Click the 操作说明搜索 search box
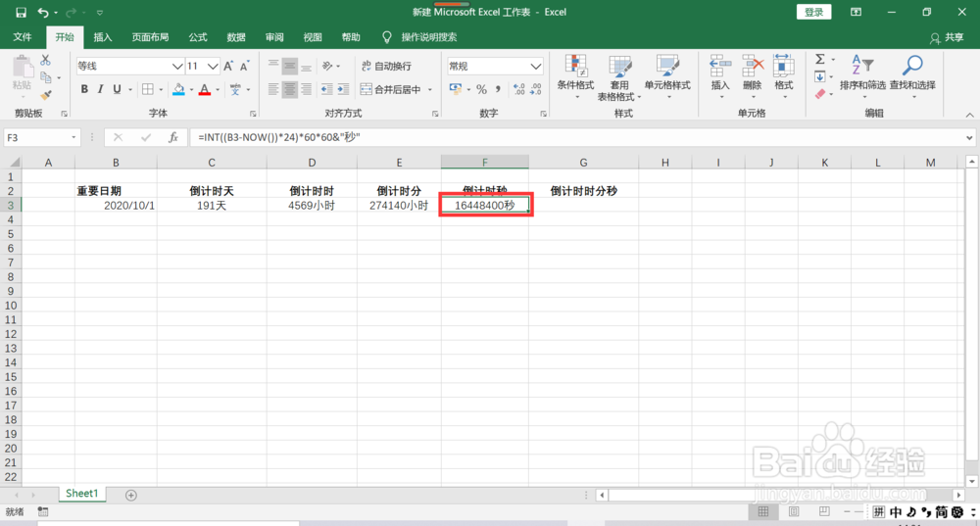The image size is (980, 526). click(x=429, y=37)
